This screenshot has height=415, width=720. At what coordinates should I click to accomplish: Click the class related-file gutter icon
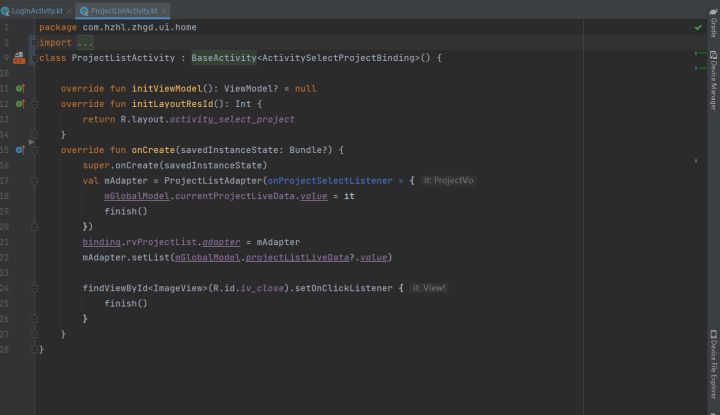(x=19, y=58)
